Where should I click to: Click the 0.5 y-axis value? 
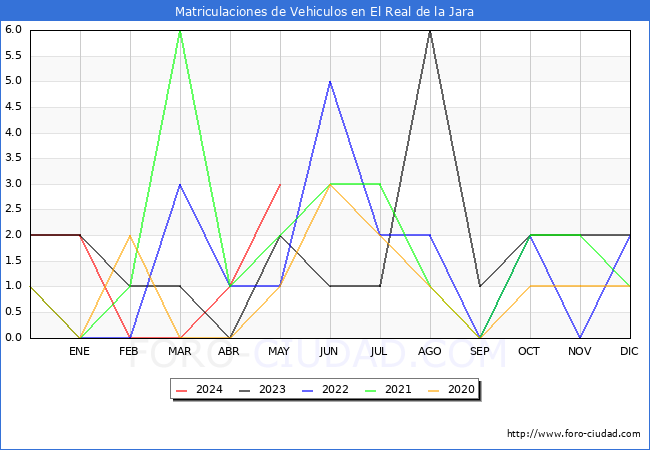(13, 312)
